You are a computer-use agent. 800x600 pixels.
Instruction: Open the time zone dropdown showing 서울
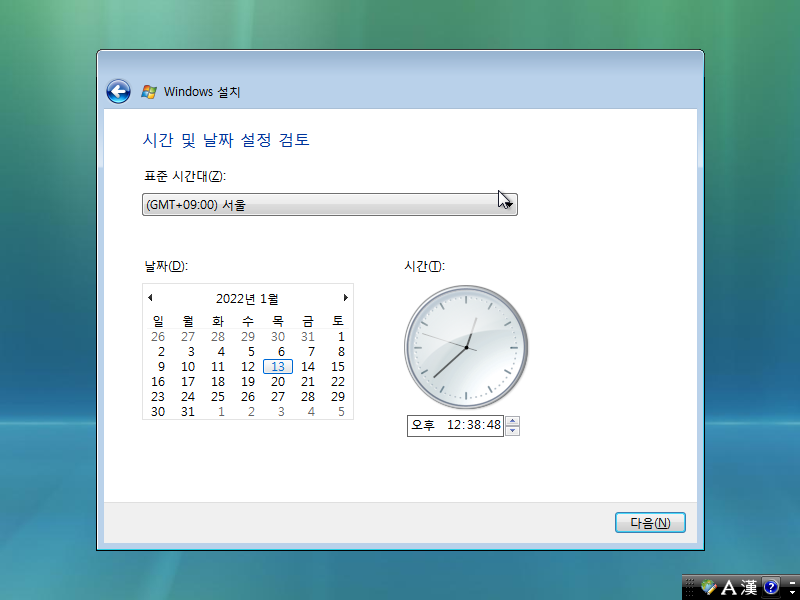pos(330,205)
